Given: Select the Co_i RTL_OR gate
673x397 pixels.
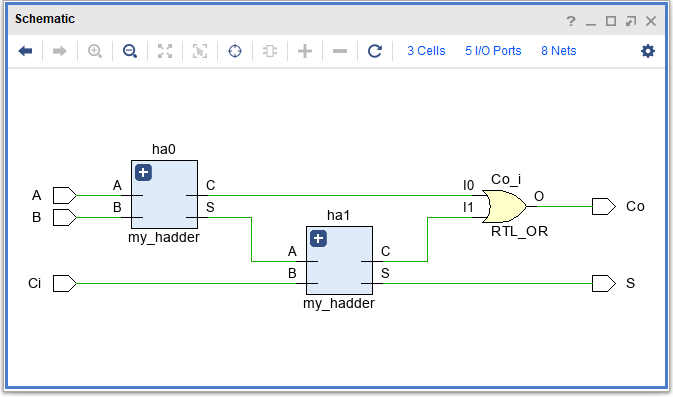Looking at the screenshot, I should click(504, 206).
